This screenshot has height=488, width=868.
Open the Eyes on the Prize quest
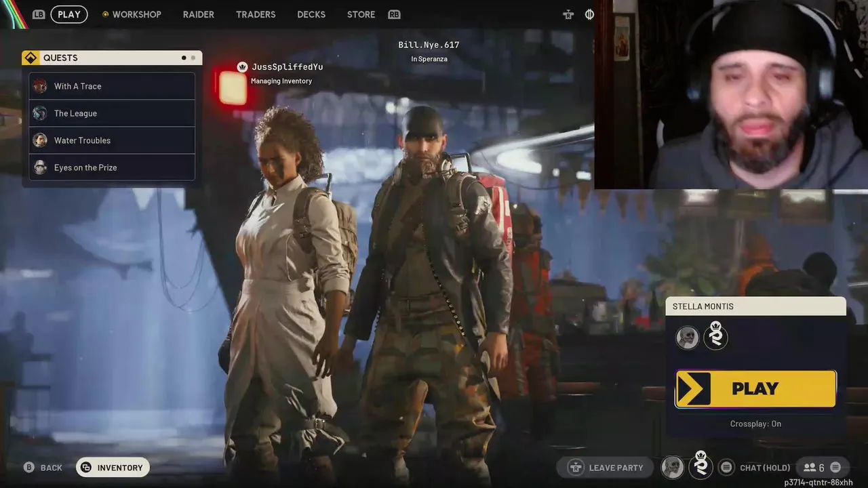[x=112, y=167]
